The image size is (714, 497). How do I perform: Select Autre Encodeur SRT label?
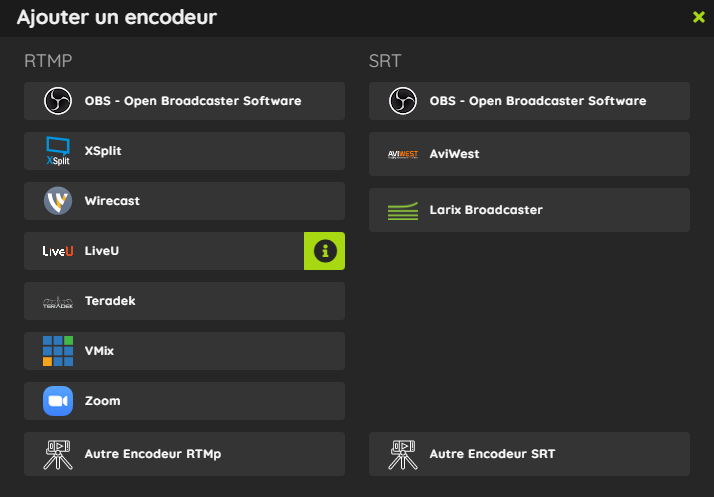coord(493,454)
